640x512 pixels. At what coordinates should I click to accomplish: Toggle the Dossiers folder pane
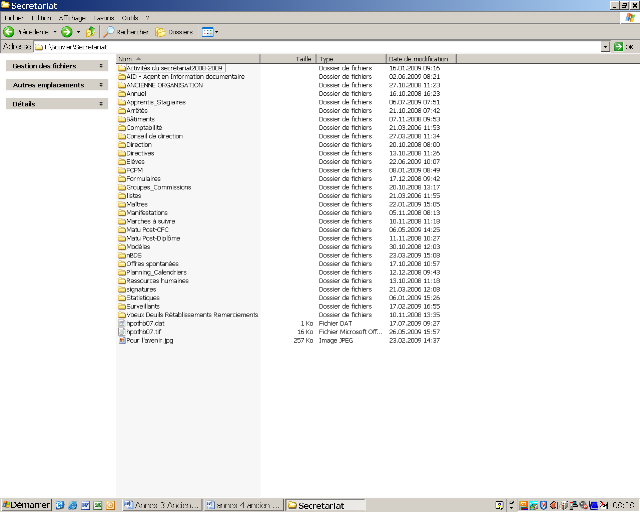click(x=174, y=32)
